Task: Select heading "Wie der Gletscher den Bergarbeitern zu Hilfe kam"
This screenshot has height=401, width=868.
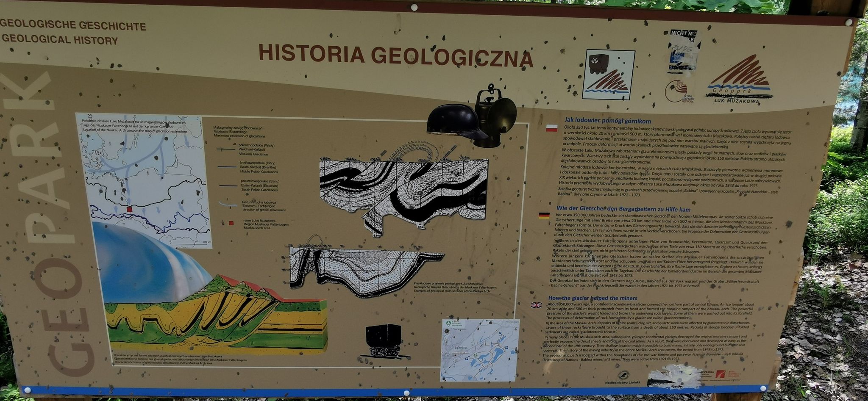Action: (x=623, y=209)
